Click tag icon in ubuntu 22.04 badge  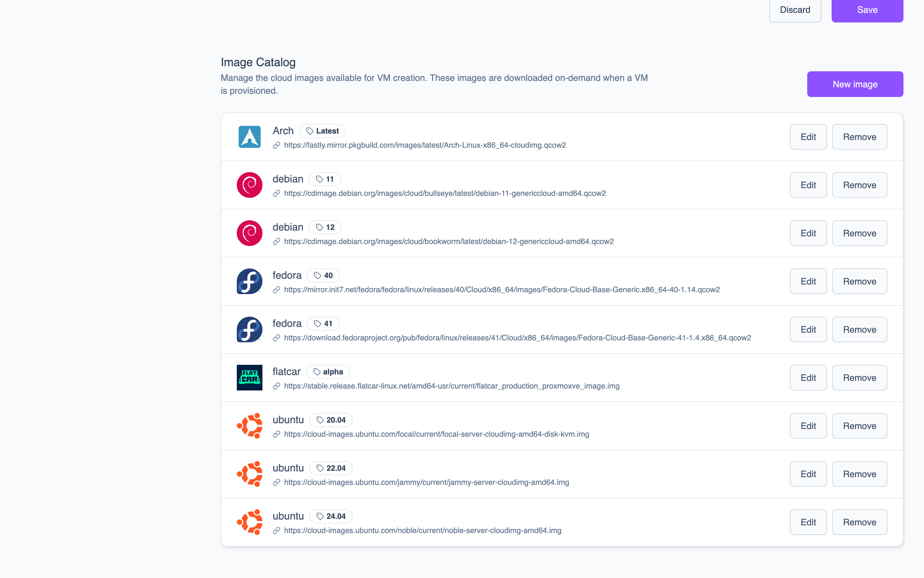pos(320,468)
